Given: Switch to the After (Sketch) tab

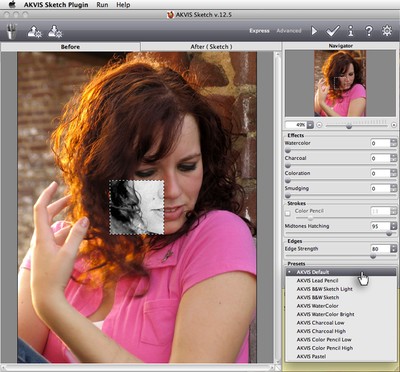Looking at the screenshot, I should [211, 47].
